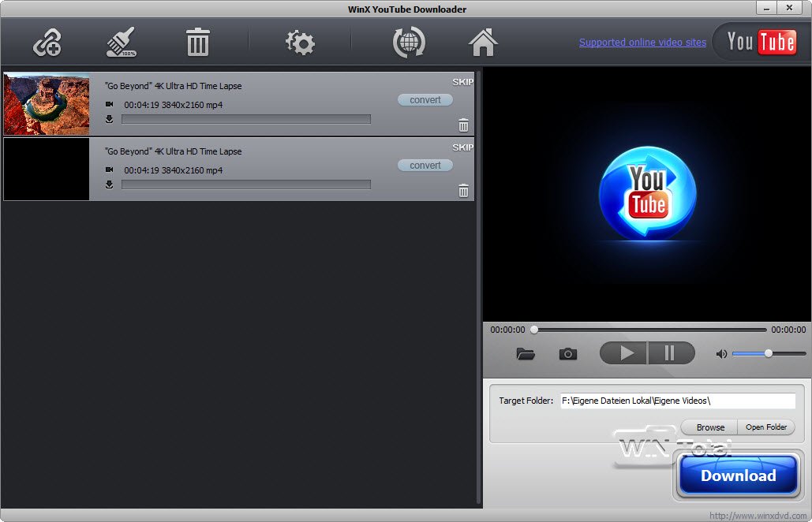Screen dimensions: 812x522
Task: Open the www.winxdvd.com link
Action: [758, 515]
